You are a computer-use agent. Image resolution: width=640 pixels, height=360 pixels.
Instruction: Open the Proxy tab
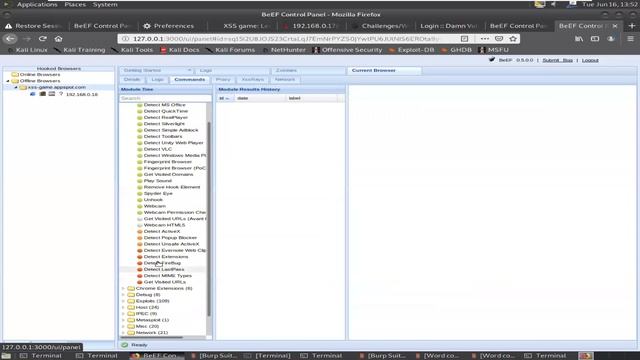[223, 80]
